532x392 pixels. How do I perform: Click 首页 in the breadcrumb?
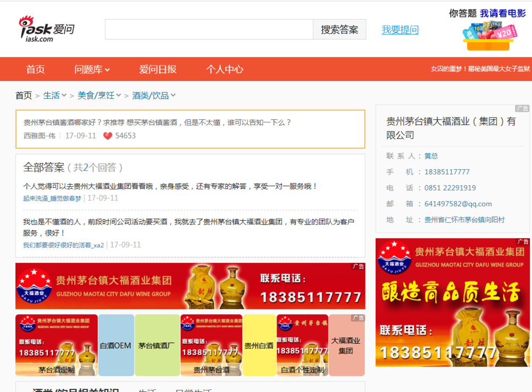[x=23, y=96]
